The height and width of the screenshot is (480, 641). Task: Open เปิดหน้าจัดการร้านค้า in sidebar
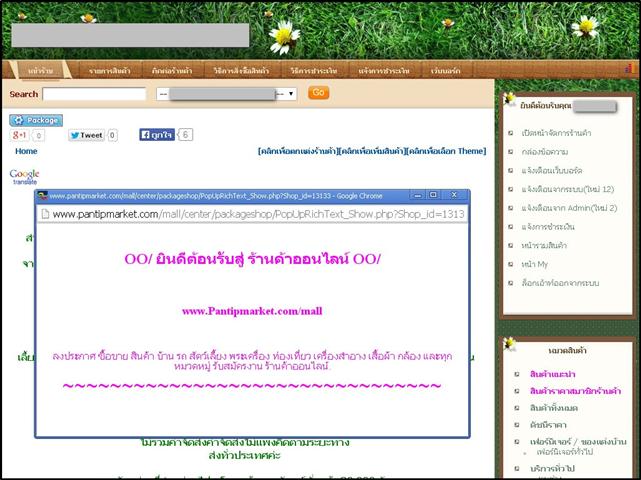(556, 133)
